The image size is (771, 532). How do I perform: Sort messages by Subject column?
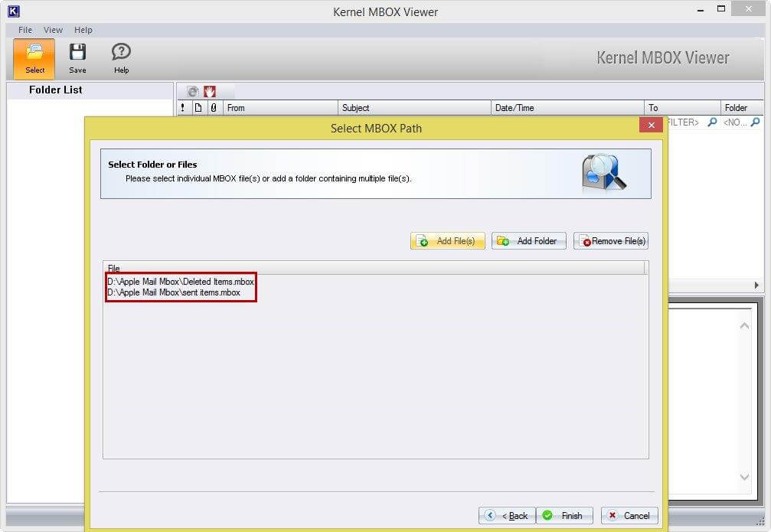[x=414, y=108]
